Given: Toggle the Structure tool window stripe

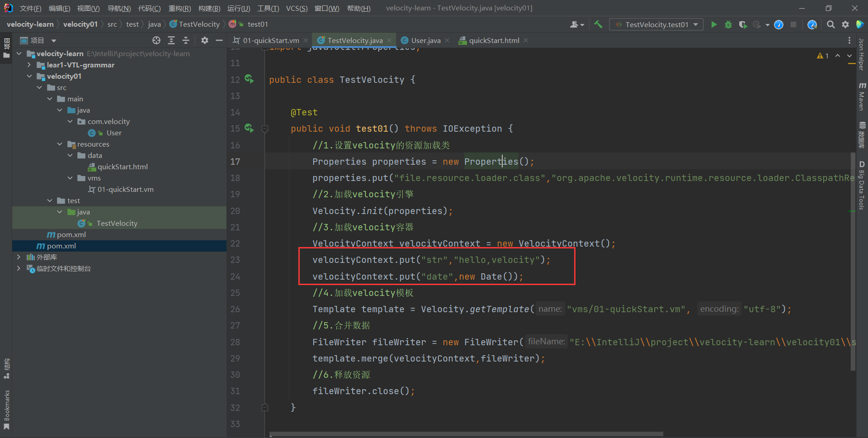Looking at the screenshot, I should (6, 369).
